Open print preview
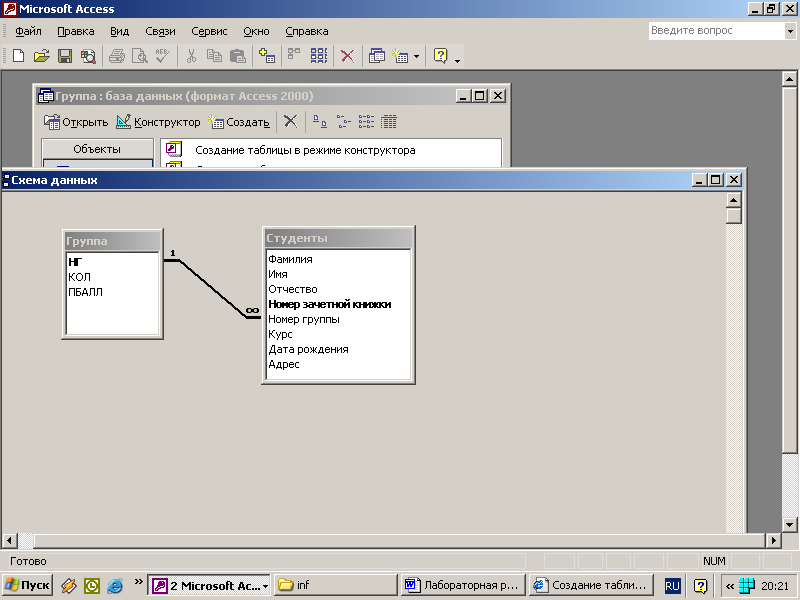 point(140,56)
